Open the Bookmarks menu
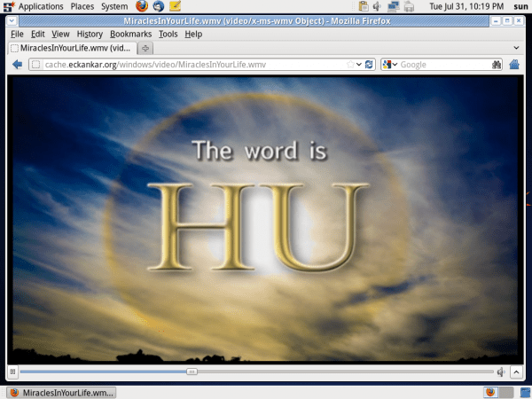This screenshot has height=399, width=532. pyautogui.click(x=130, y=34)
